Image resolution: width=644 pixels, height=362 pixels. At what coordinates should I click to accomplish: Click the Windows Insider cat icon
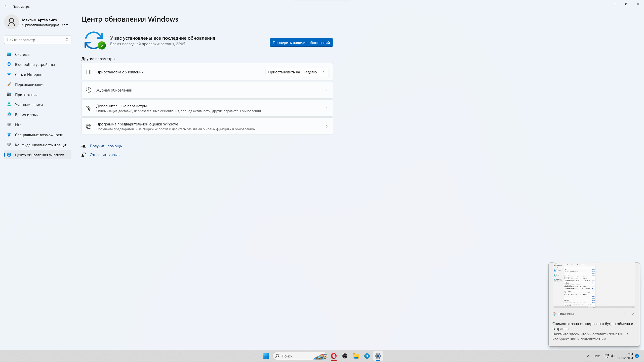click(x=89, y=126)
